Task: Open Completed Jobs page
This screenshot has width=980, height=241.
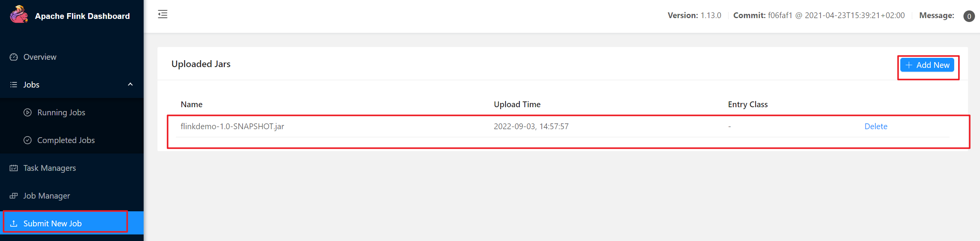Action: coord(66,140)
